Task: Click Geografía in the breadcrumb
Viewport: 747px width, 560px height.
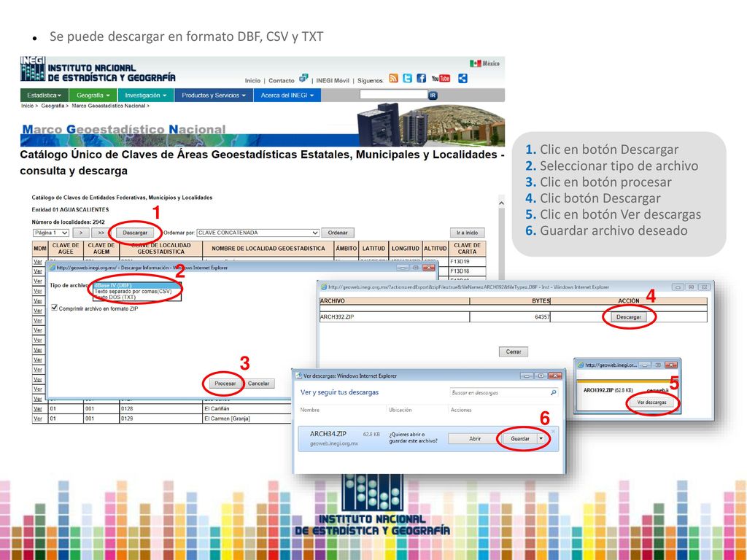Action: [x=53, y=106]
